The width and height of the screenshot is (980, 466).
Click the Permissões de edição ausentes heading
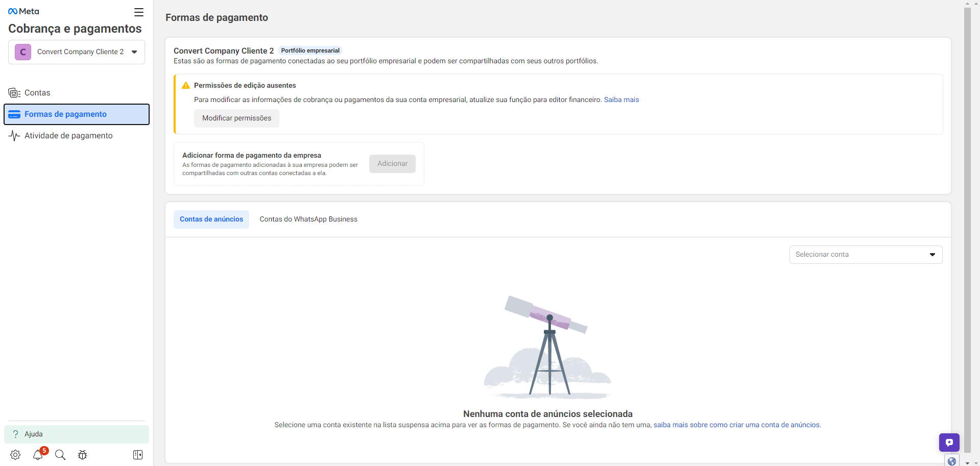pos(245,86)
